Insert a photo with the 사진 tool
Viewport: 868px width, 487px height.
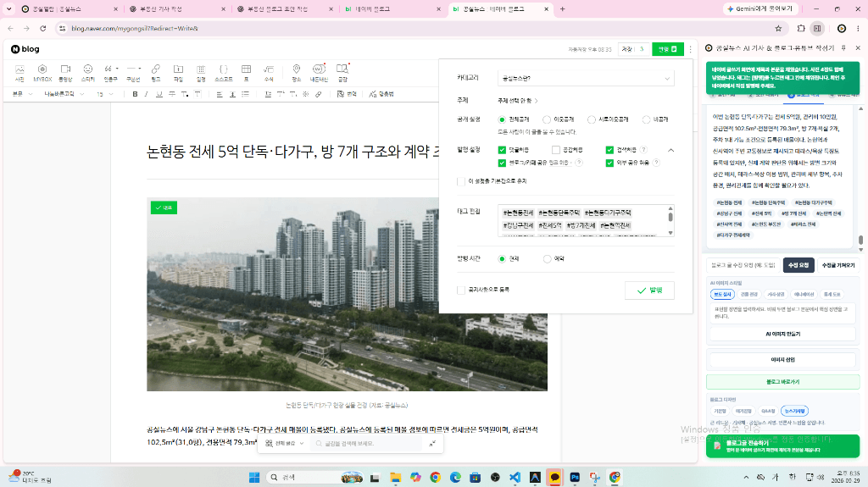point(19,73)
